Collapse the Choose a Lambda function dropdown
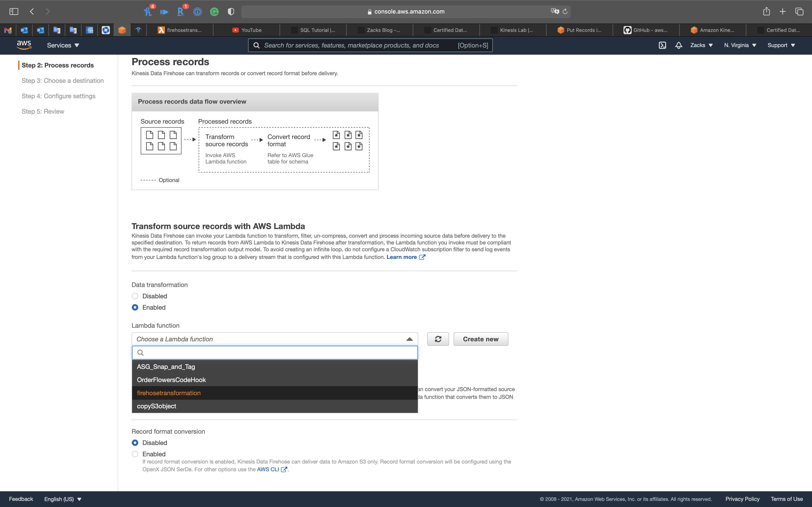The image size is (812, 507). [409, 339]
